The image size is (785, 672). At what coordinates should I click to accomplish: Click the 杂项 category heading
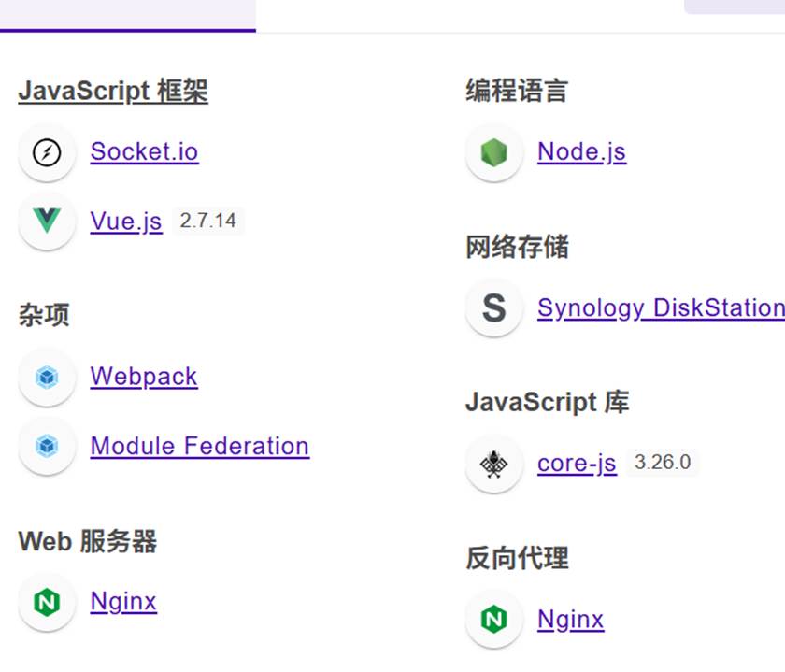[44, 316]
